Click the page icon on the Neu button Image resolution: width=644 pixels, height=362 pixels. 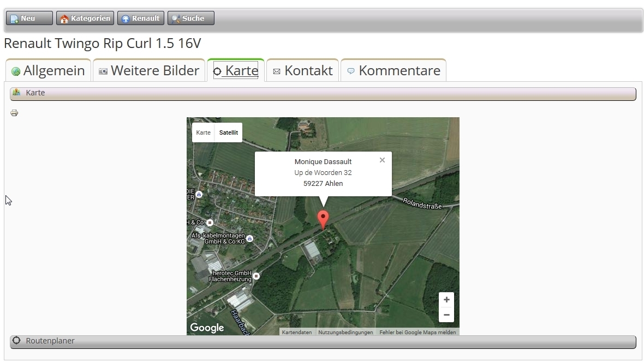tap(14, 19)
